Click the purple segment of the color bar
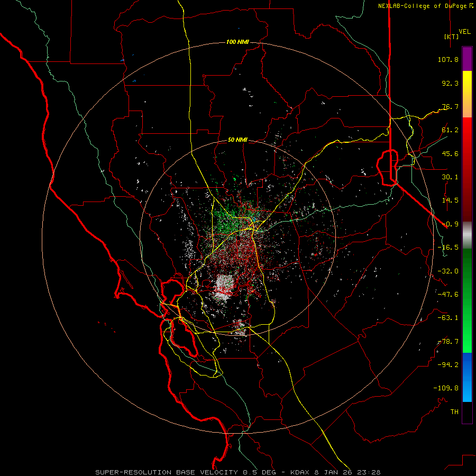The height and width of the screenshot is (476, 476). (x=467, y=59)
